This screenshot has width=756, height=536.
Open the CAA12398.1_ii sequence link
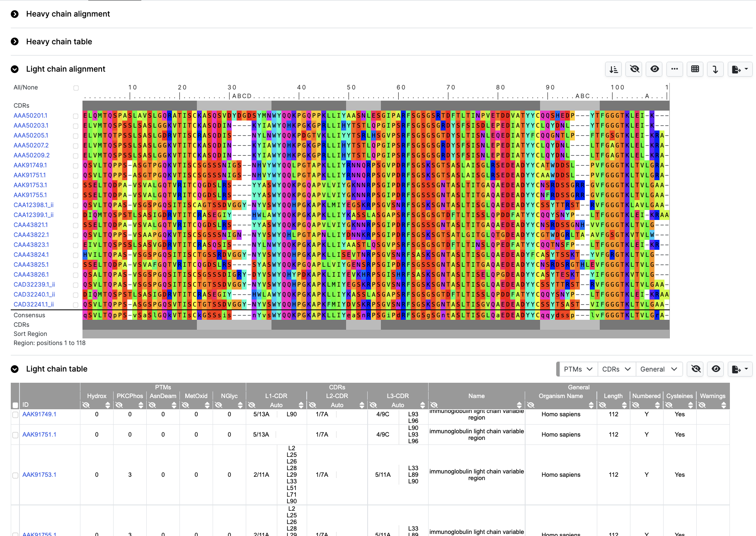coord(34,205)
